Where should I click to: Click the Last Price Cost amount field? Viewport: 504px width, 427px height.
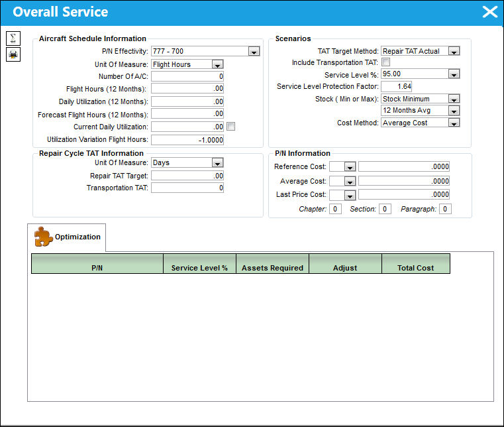pos(404,194)
